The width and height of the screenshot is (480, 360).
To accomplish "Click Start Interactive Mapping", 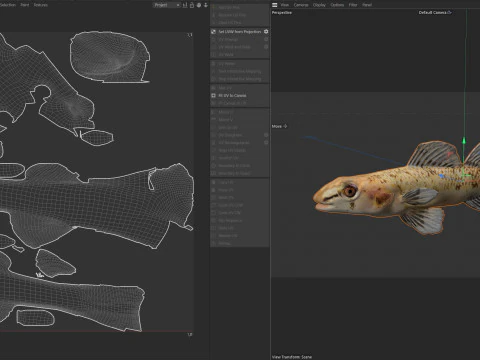I will tap(240, 71).
